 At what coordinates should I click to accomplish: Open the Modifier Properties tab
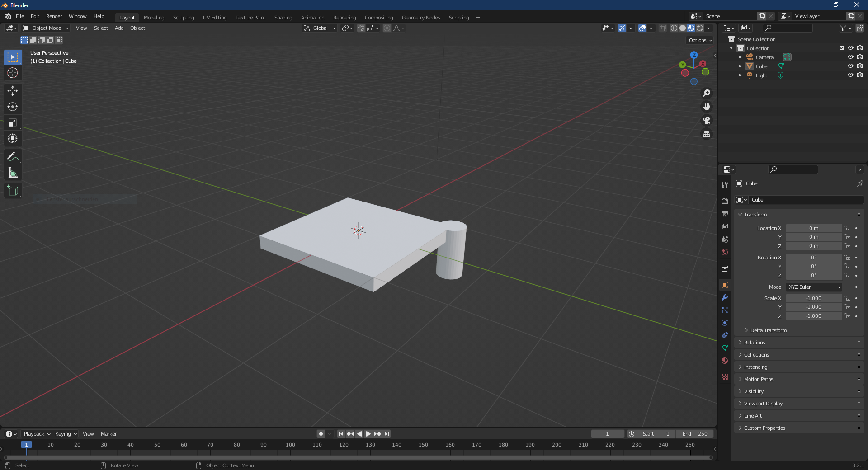tap(724, 297)
